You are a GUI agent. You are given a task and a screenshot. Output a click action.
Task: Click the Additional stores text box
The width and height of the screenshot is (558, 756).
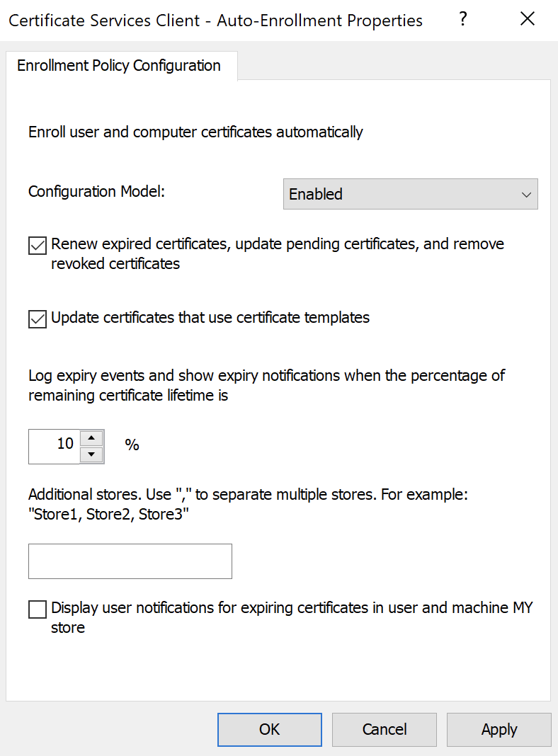coord(130,561)
